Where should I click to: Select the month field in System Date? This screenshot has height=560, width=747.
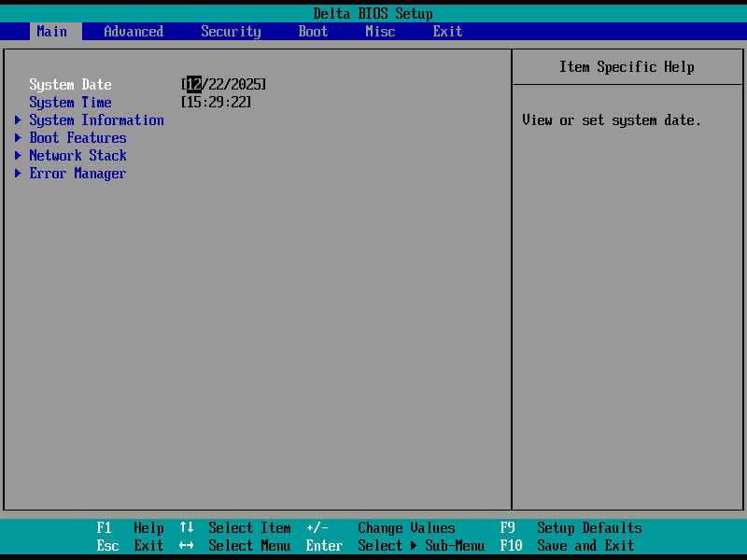(194, 84)
